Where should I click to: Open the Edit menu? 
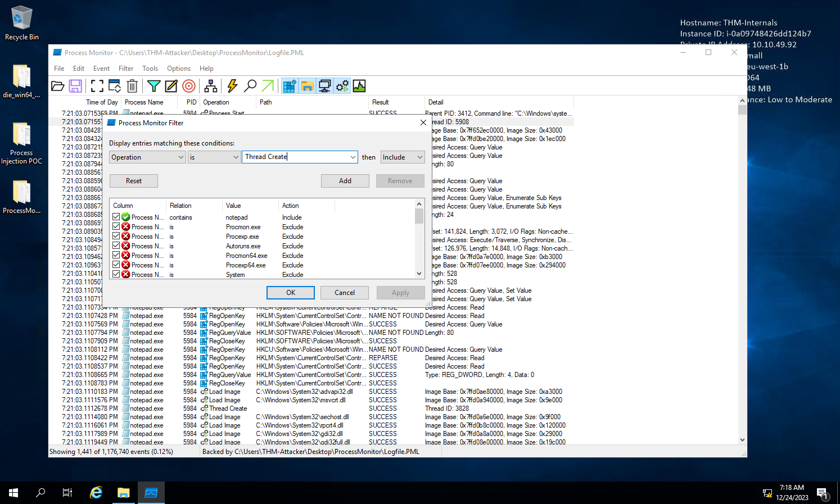tap(79, 69)
